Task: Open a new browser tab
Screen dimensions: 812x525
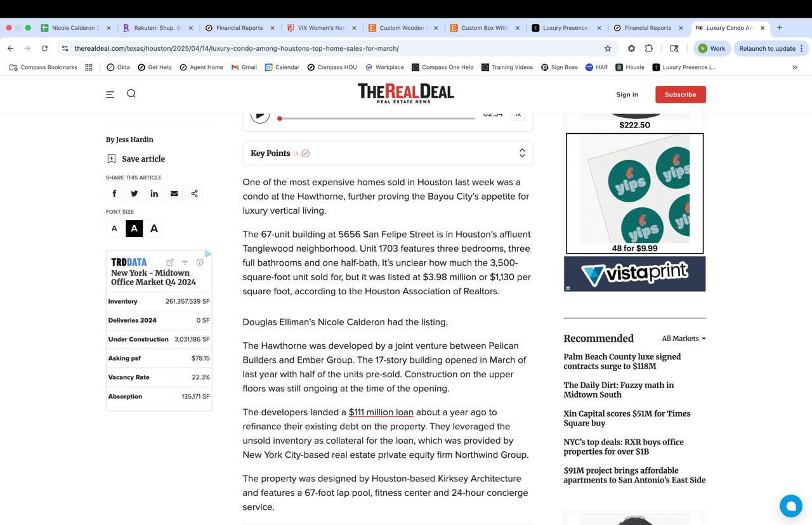Action: tap(780, 28)
